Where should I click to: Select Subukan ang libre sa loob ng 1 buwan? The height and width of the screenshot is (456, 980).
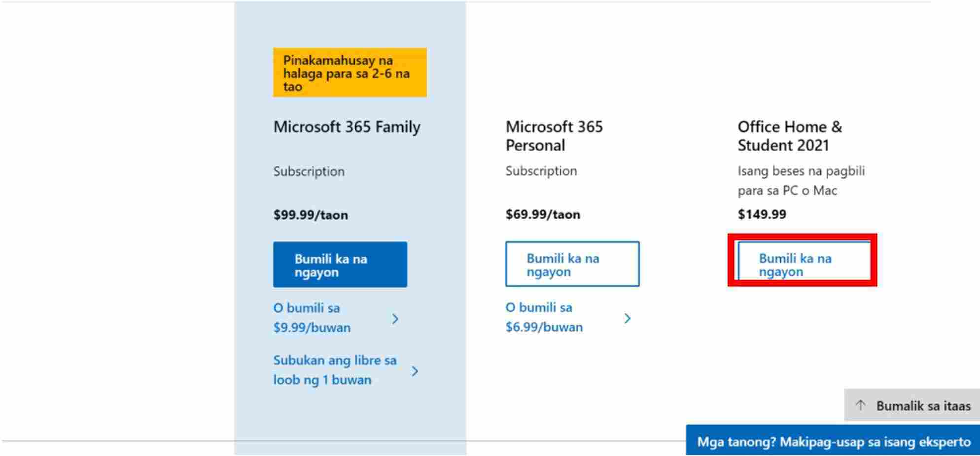click(335, 370)
